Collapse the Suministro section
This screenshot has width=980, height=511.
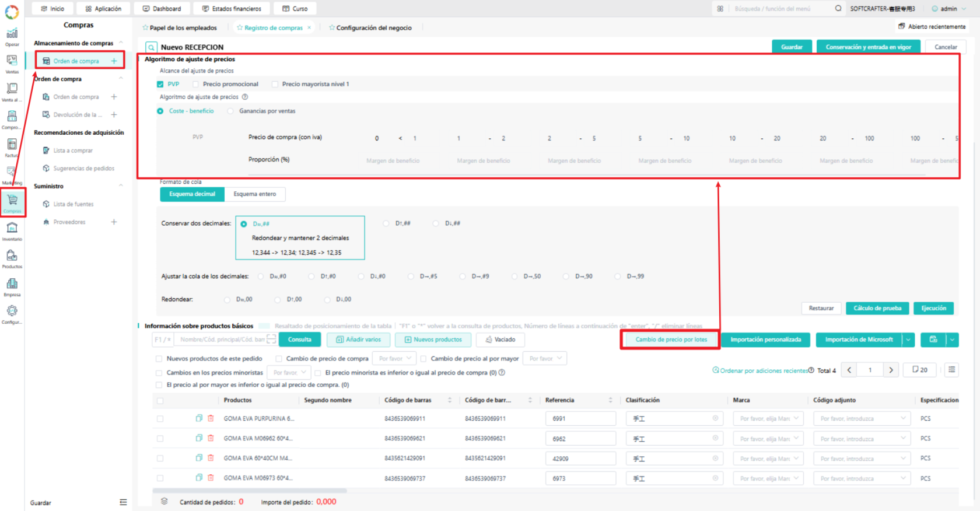point(121,186)
